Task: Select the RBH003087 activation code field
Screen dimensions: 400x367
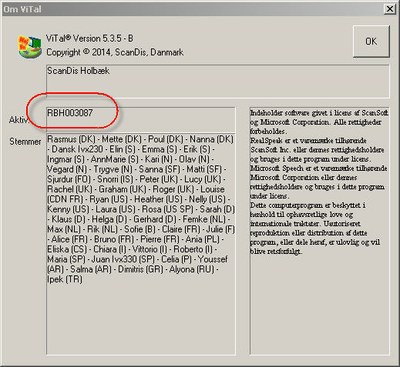Action: tap(141, 119)
